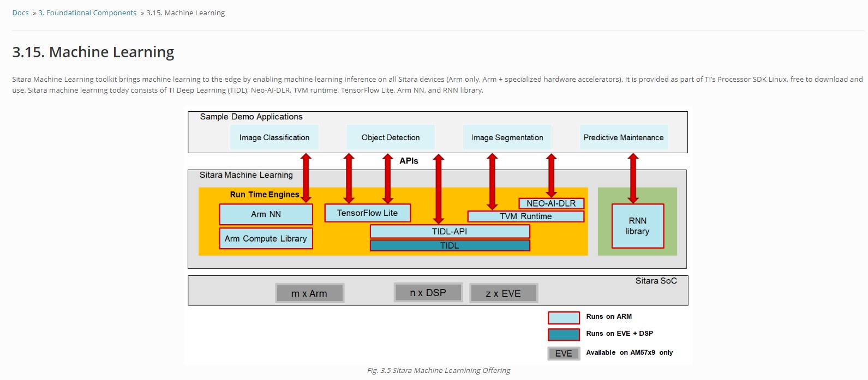Click the TensorFlow Lite block
868x380 pixels.
click(367, 213)
